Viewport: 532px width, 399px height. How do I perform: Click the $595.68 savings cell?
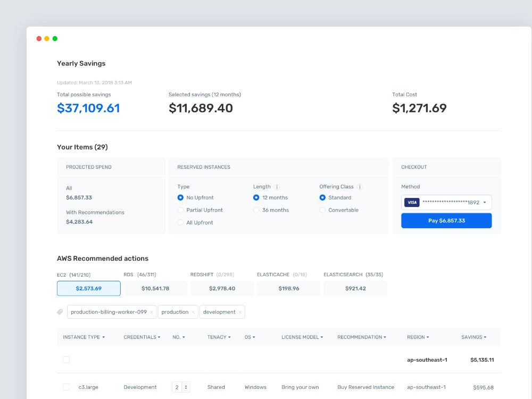pos(483,387)
